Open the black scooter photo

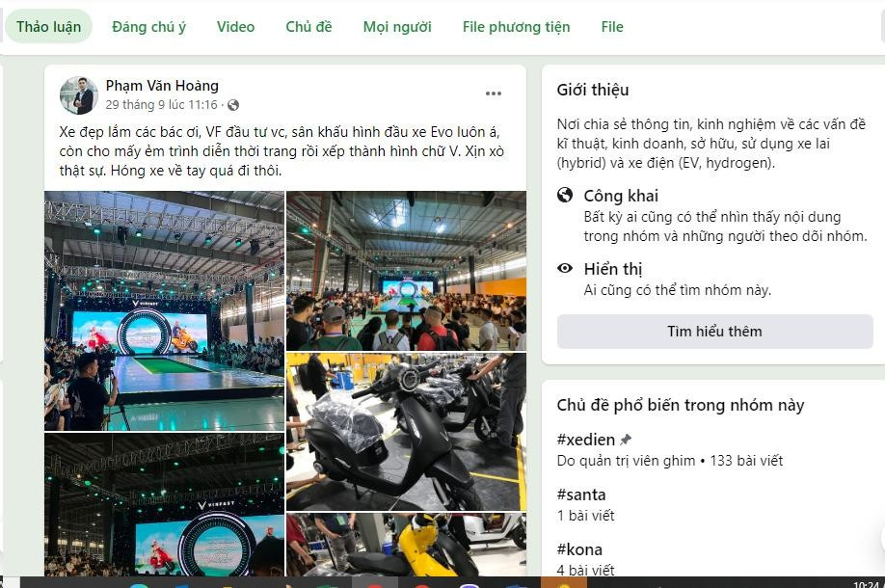[407, 432]
